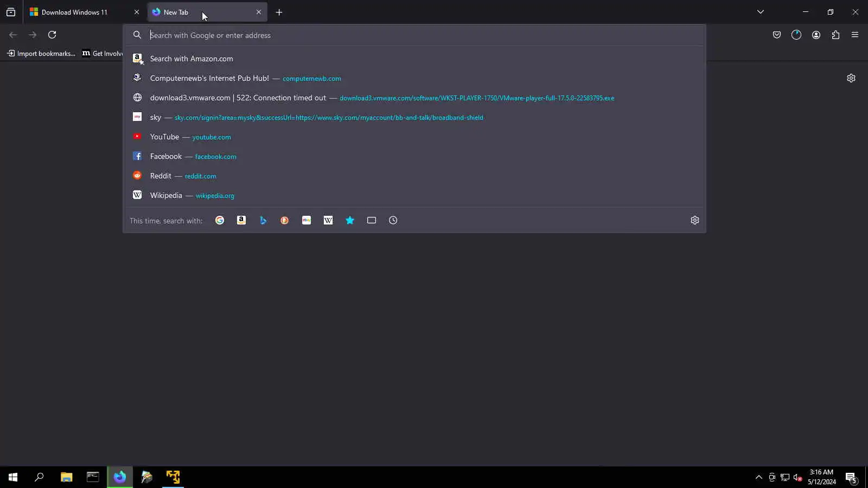Image resolution: width=868 pixels, height=488 pixels.
Task: Search open tabs using the tabs icon
Action: coord(372,220)
